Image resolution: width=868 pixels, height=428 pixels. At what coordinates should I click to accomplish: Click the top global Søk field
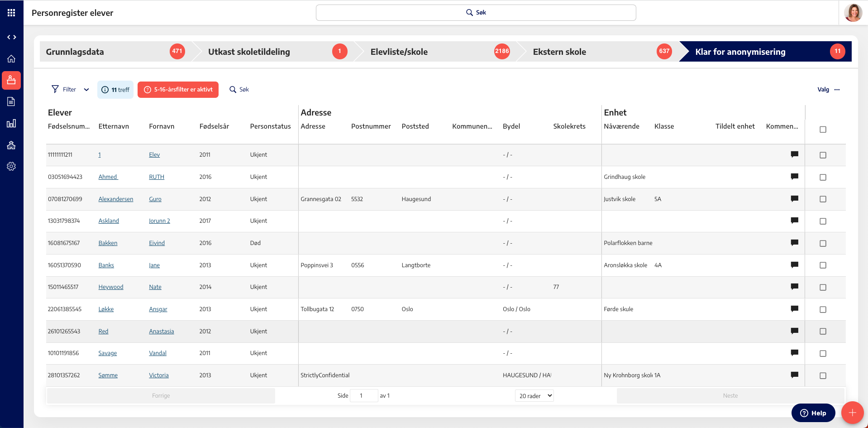(476, 13)
